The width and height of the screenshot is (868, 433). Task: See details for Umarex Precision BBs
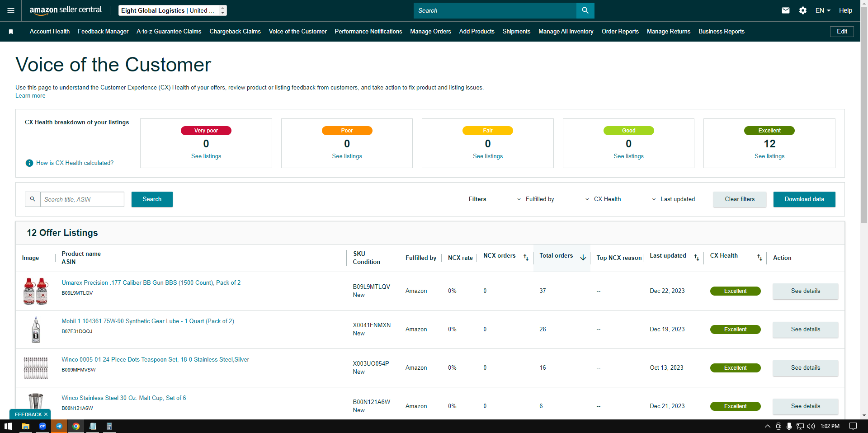[805, 291]
